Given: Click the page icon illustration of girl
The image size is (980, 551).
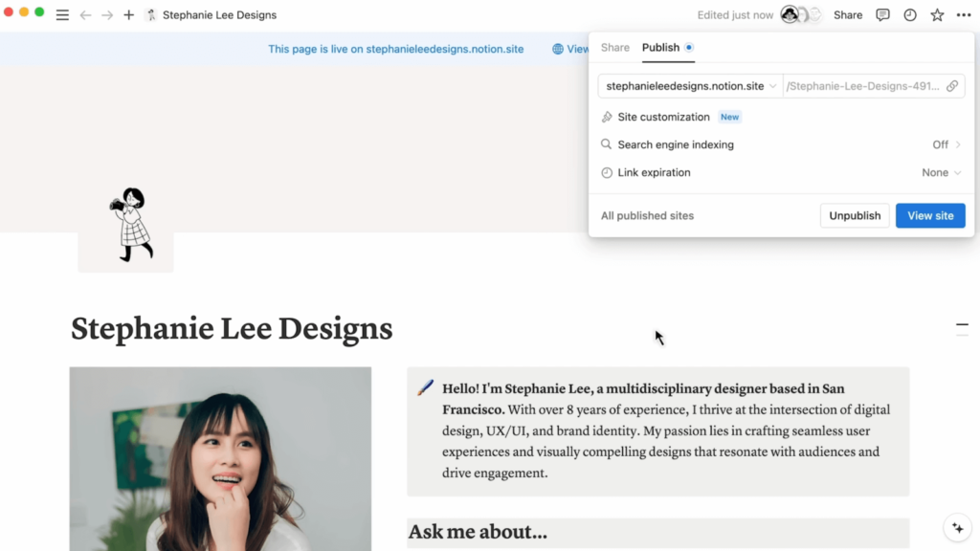Looking at the screenshot, I should pos(131,225).
